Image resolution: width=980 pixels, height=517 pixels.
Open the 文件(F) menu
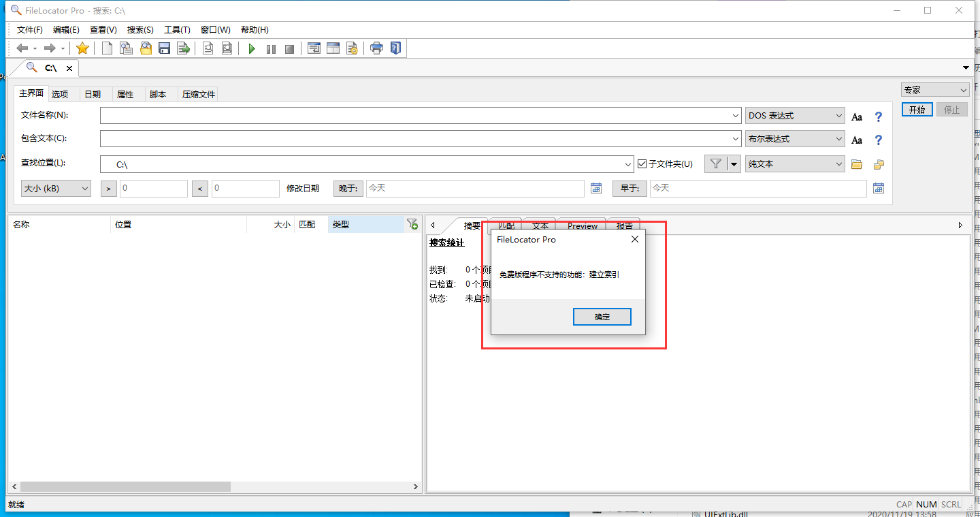(30, 30)
